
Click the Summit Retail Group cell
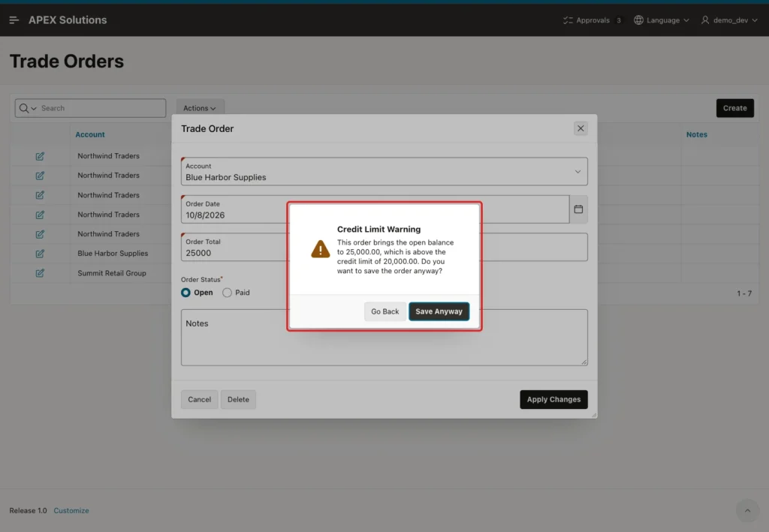click(x=112, y=273)
